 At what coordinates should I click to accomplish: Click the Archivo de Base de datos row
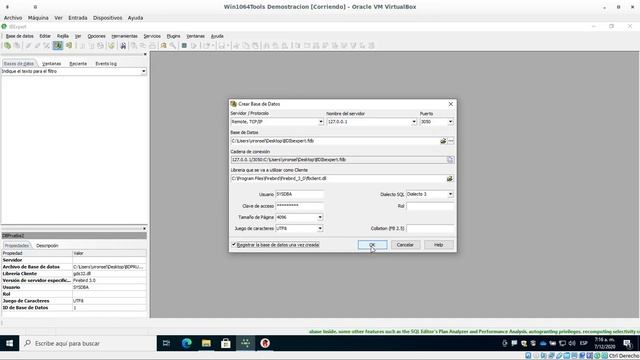pyautogui.click(x=74, y=267)
